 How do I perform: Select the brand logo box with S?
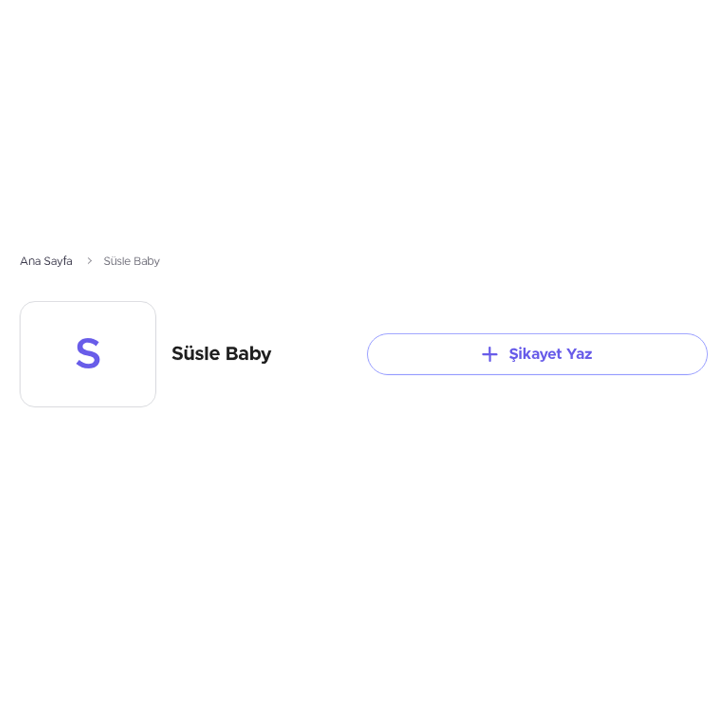point(88,354)
